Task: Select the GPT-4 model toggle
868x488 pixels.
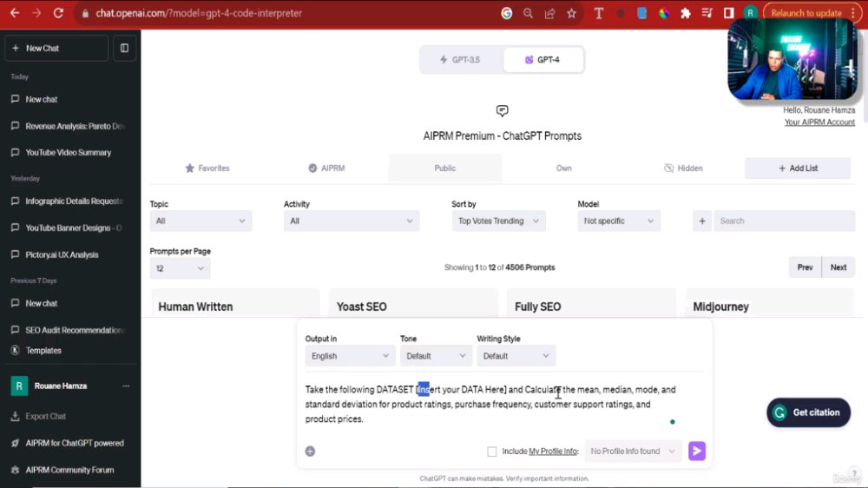Action: [543, 60]
